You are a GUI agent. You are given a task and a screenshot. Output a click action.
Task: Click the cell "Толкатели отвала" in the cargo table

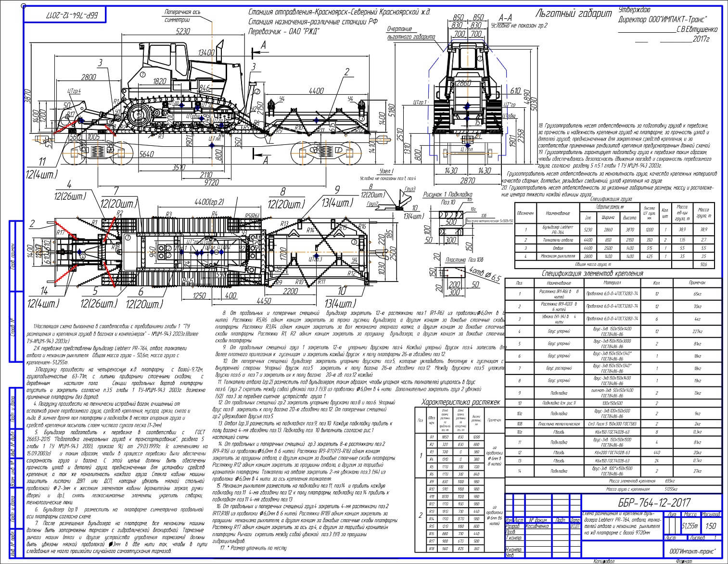tap(558, 239)
